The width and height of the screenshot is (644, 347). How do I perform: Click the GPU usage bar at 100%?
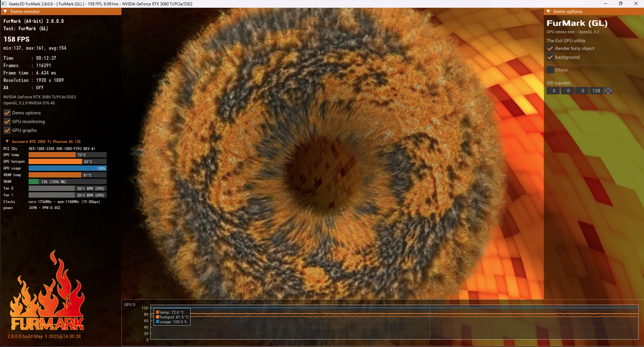tap(67, 168)
